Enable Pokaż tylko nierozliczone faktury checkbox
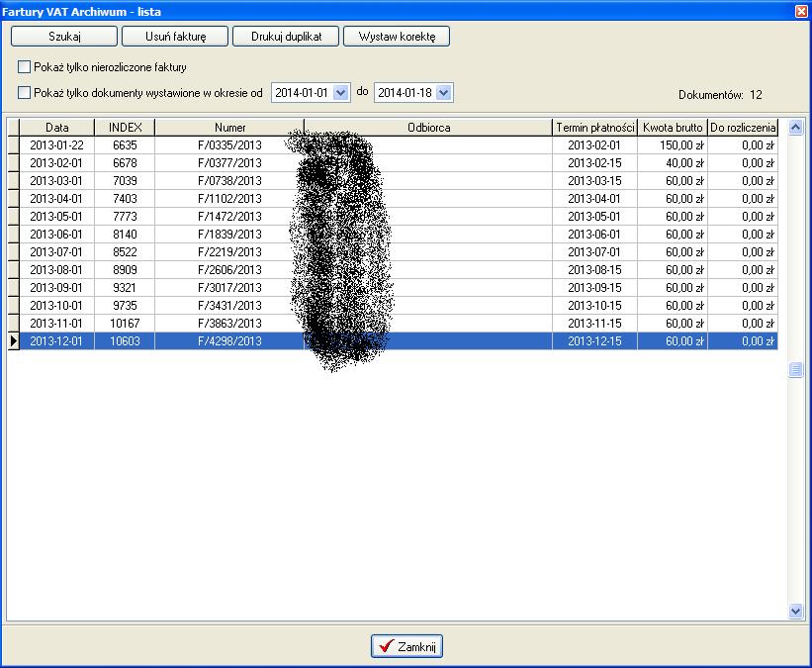 click(x=25, y=67)
